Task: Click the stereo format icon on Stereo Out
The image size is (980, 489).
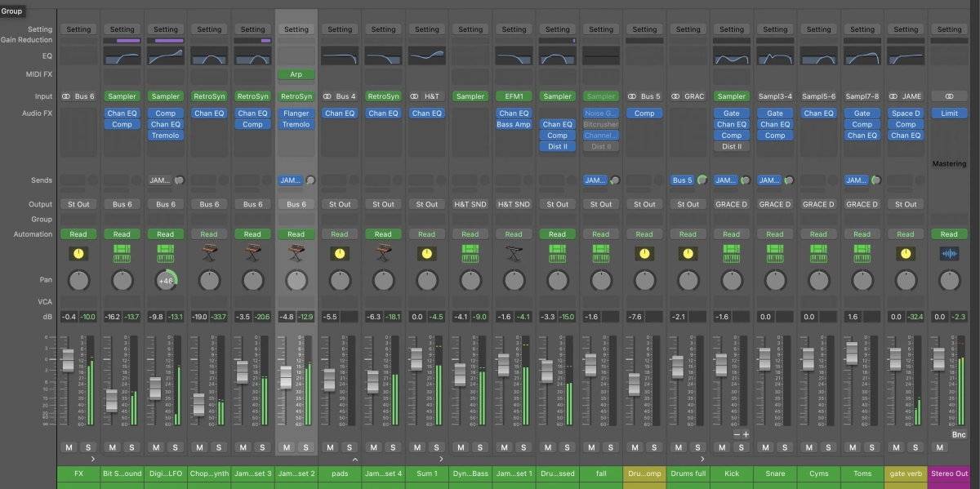Action: [x=949, y=96]
